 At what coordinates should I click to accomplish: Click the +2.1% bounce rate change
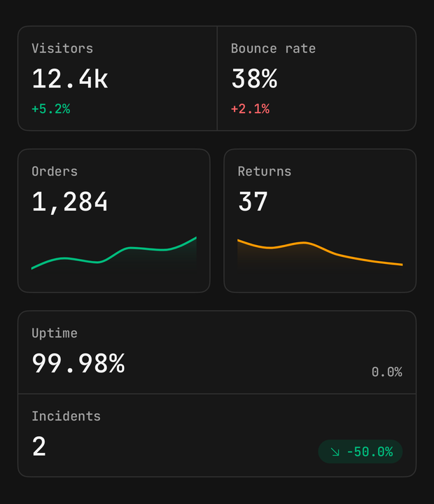(250, 109)
